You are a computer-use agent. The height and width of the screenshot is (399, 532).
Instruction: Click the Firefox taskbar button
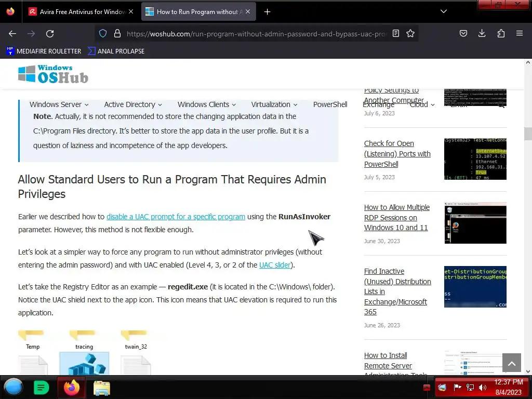pyautogui.click(x=71, y=387)
